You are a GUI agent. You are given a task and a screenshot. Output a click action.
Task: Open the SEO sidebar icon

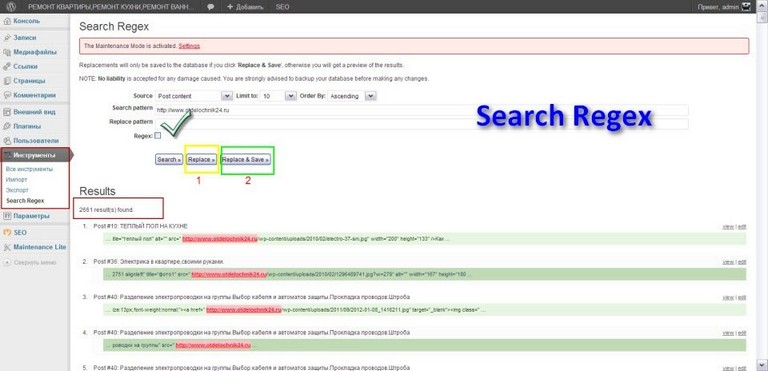tap(7, 232)
